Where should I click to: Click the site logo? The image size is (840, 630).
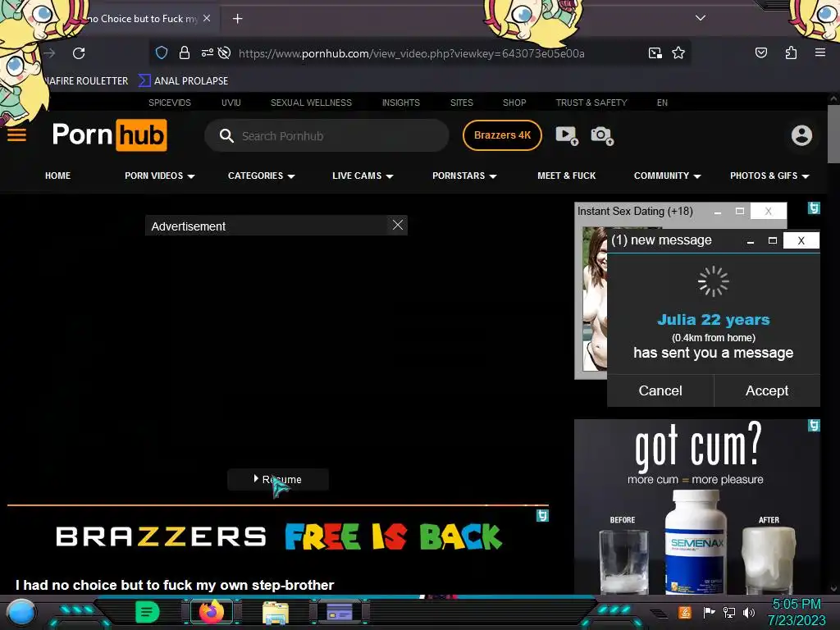[110, 135]
